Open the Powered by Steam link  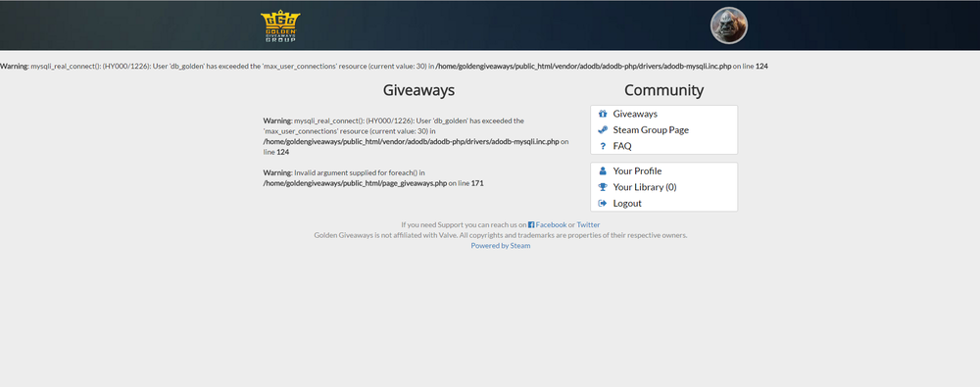point(501,246)
